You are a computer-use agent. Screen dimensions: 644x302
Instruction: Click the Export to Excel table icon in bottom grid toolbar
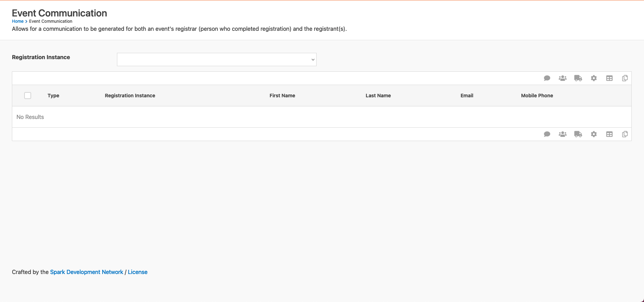609,134
